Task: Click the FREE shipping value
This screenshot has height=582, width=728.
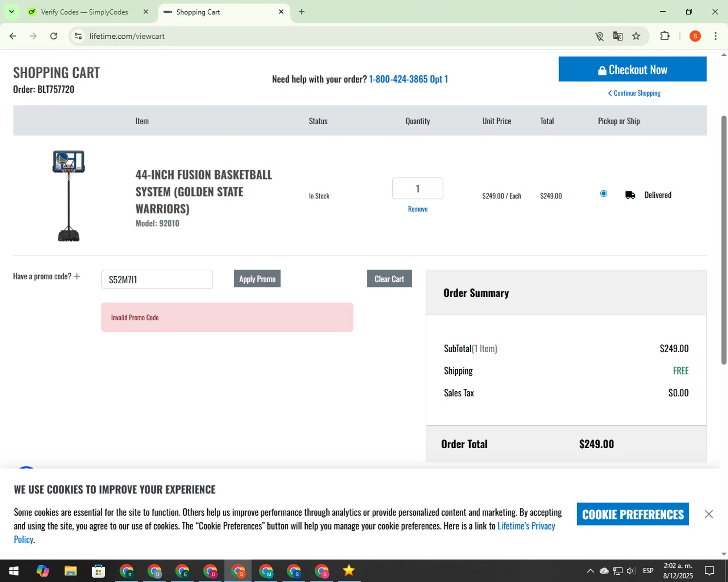Action: (x=681, y=371)
